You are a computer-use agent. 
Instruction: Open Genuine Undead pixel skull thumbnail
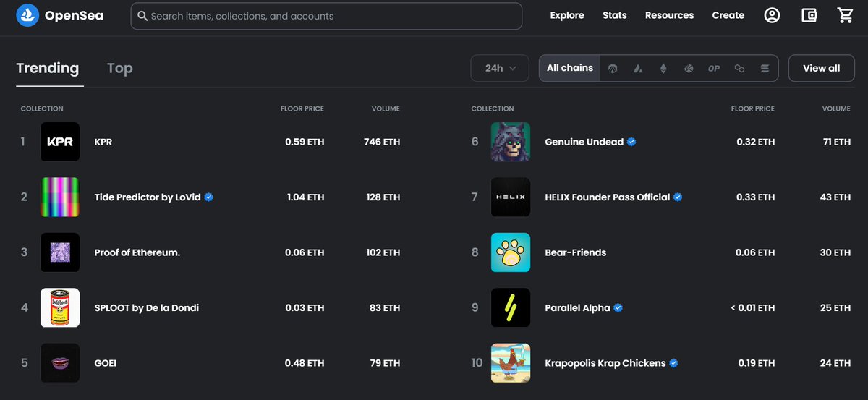(511, 142)
